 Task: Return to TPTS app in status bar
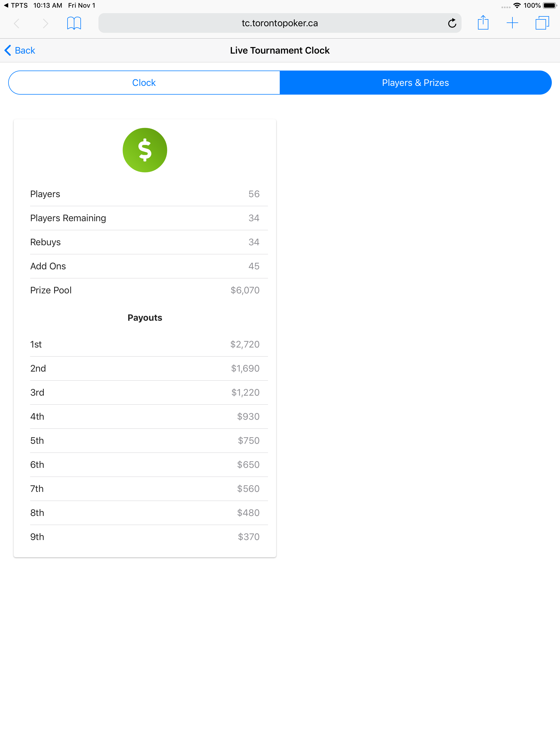[x=16, y=5]
